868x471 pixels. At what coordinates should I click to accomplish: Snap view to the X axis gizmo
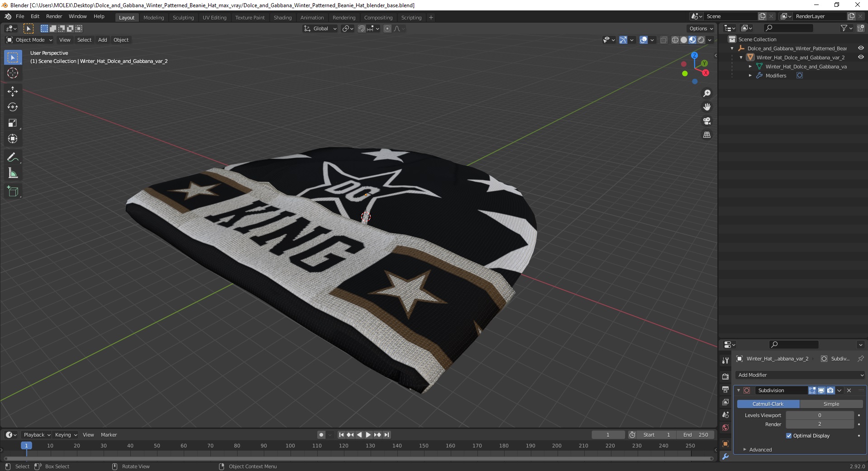(706, 73)
